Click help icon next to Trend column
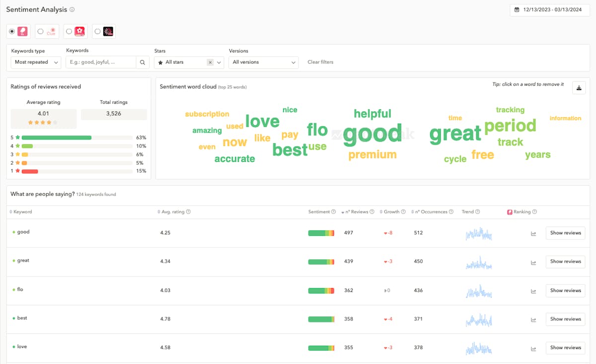 click(x=477, y=212)
